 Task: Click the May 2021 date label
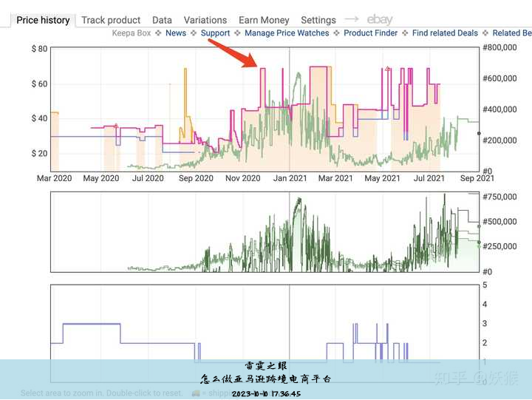pos(383,178)
